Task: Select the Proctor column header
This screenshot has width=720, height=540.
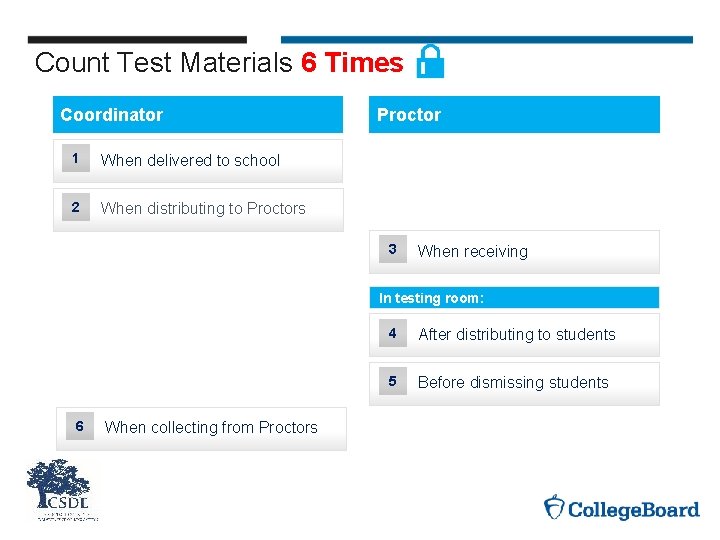Action: [514, 115]
